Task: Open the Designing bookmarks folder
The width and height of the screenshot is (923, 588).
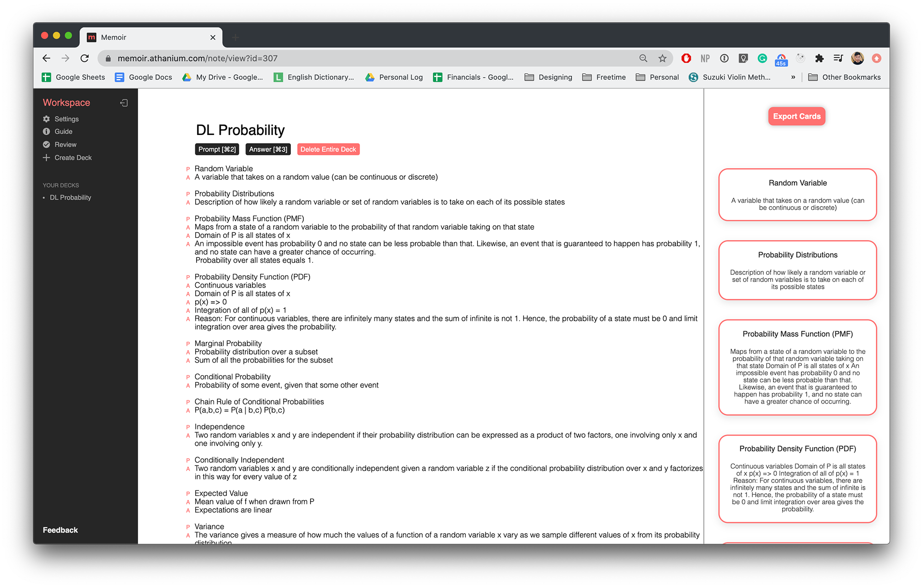Action: pos(549,77)
